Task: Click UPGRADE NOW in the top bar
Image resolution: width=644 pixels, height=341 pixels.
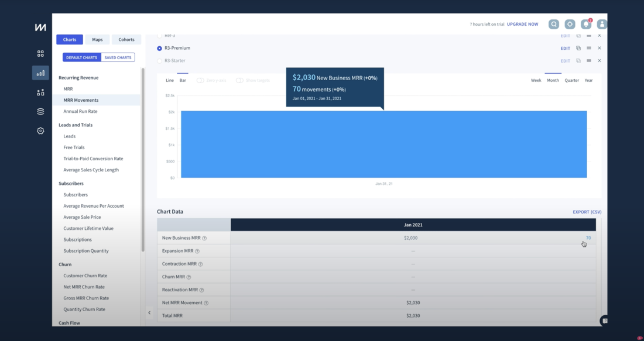Action: (522, 24)
